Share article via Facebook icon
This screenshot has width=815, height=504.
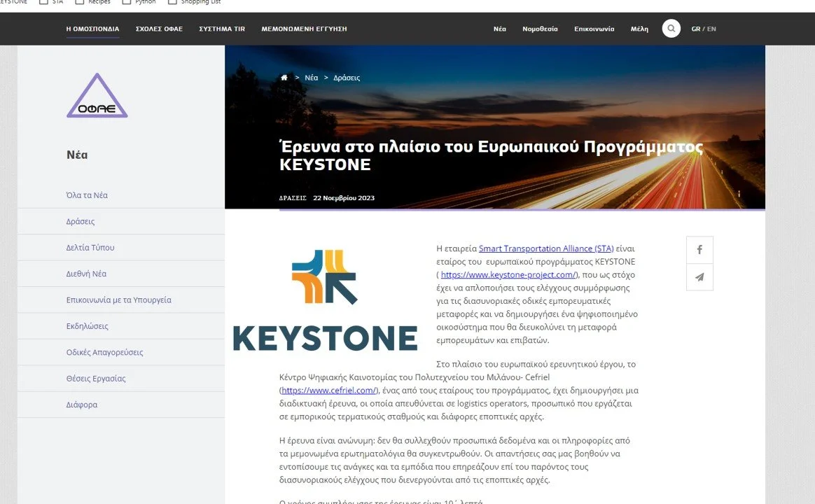[699, 250]
